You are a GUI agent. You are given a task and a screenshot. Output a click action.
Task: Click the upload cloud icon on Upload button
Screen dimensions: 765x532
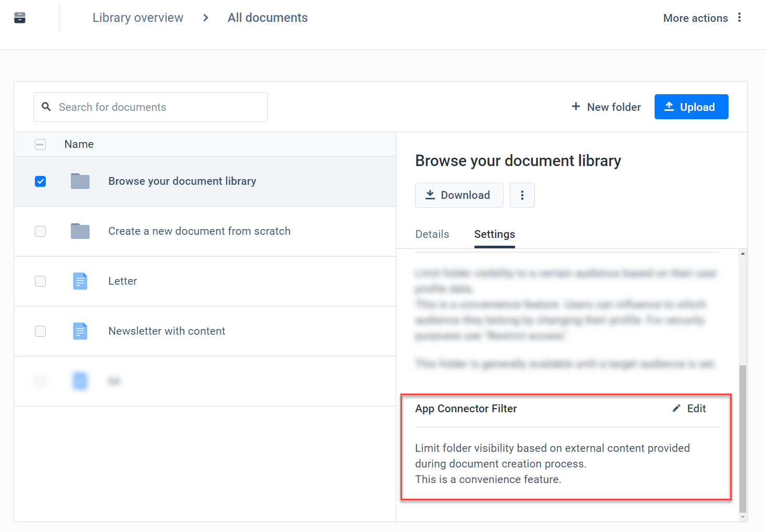pyautogui.click(x=669, y=106)
